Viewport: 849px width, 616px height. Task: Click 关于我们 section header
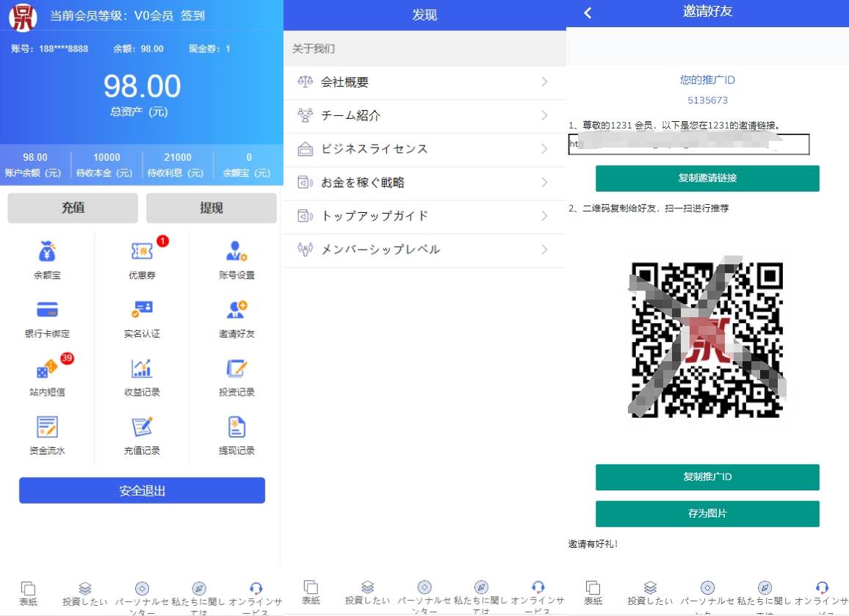click(424, 48)
